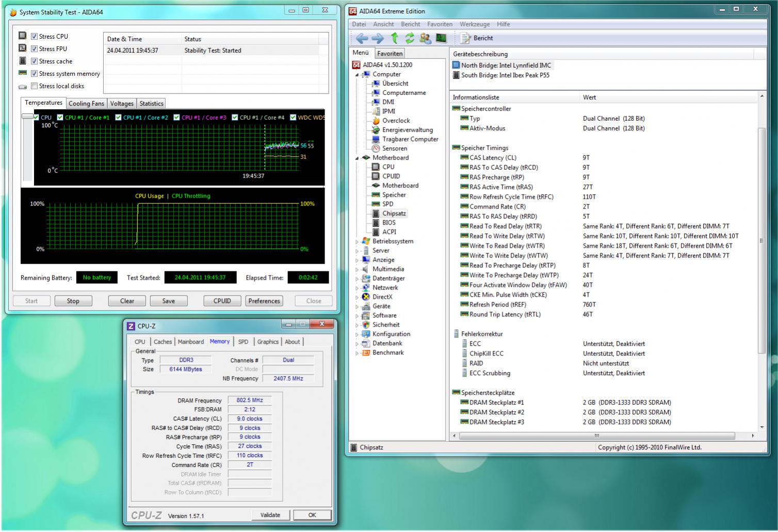Click the green up-level arrow icon
Image resolution: width=778 pixels, height=532 pixels.
coord(394,38)
